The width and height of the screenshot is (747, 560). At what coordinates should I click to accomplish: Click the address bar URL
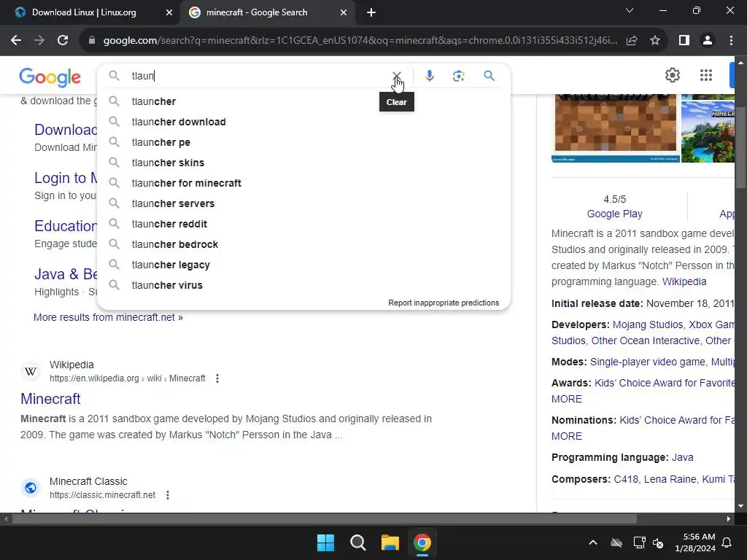(x=360, y=41)
